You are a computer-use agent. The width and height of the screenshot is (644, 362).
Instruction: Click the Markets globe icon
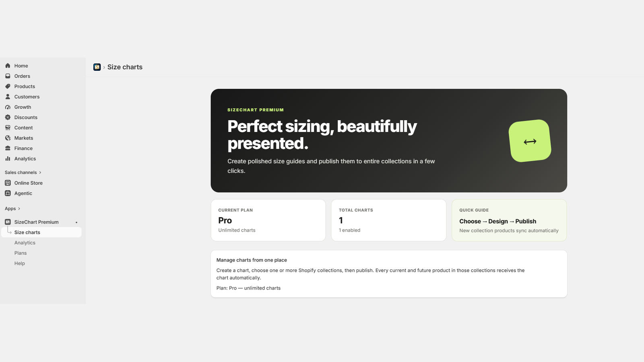(x=8, y=138)
